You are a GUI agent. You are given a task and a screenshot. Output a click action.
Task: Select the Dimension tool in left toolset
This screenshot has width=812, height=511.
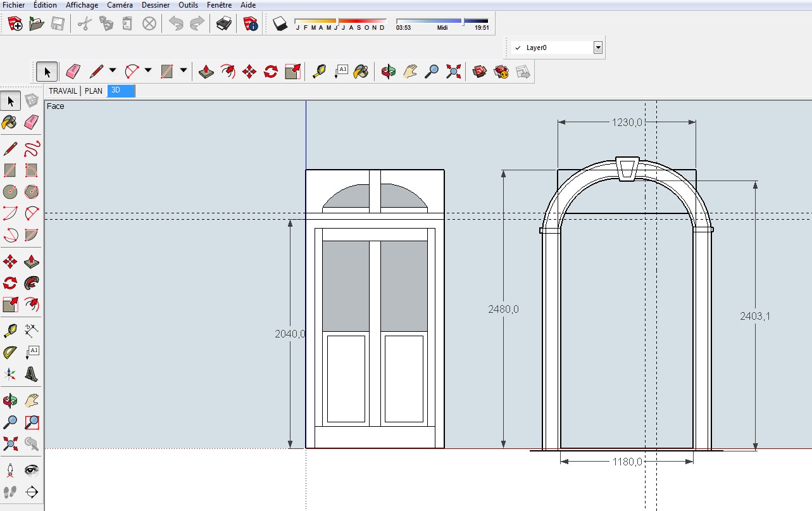[x=32, y=330]
